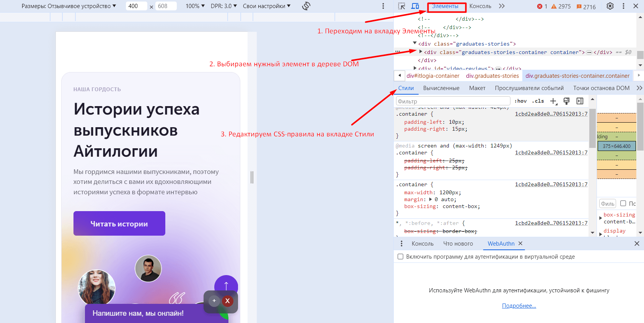Enable the WebAuthn virtual authenticator checkbox
The width and height of the screenshot is (644, 323).
400,257
